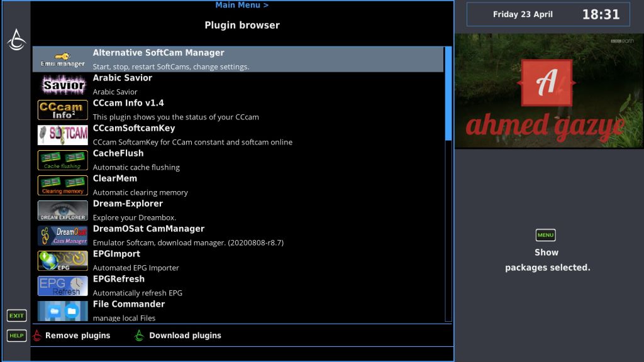Click 'Start, stop, restart SoftCams' description
This screenshot has width=644, height=362.
coord(171,67)
